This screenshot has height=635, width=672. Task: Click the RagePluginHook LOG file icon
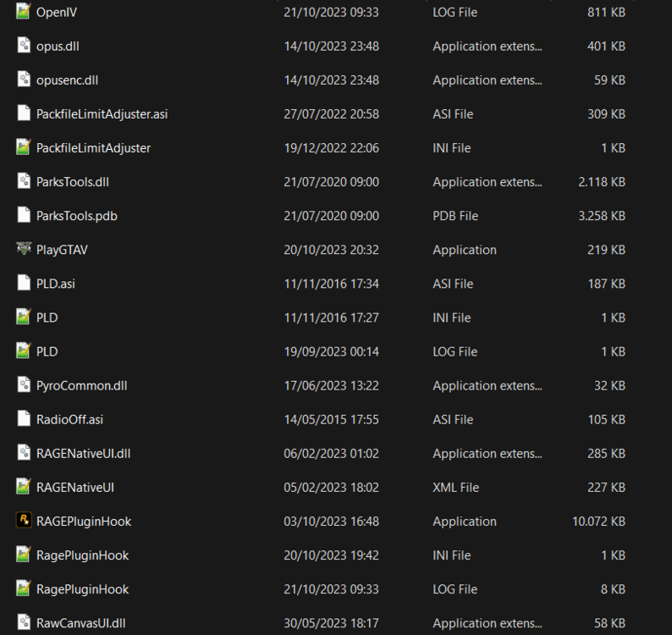24,588
